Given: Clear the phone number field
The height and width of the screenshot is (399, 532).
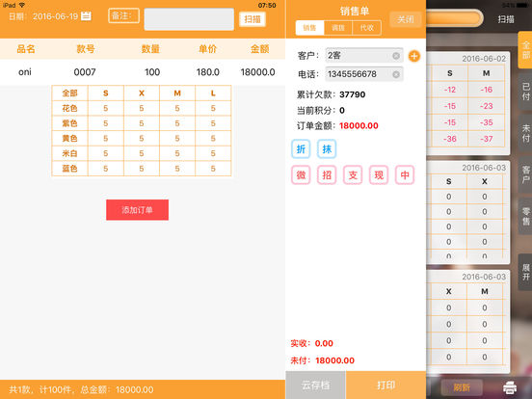Looking at the screenshot, I should pos(396,74).
